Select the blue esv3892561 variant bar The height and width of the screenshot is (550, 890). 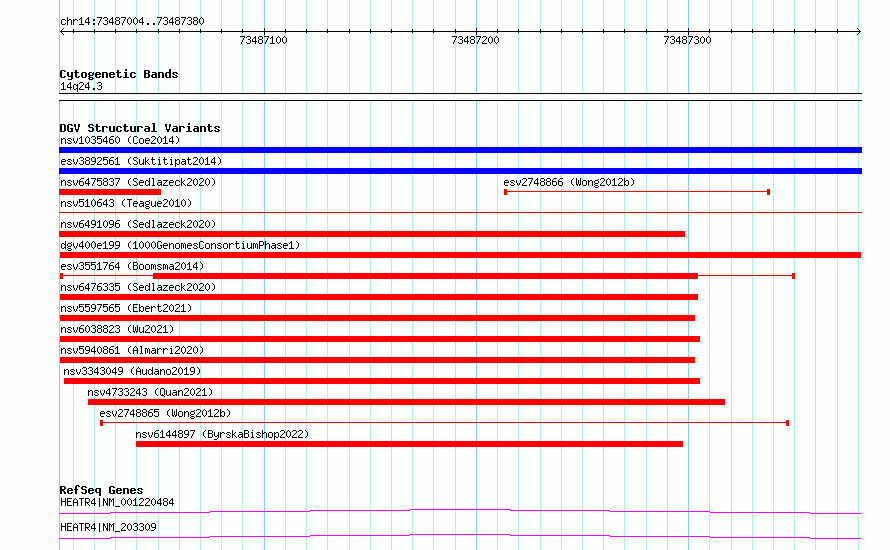pos(460,171)
